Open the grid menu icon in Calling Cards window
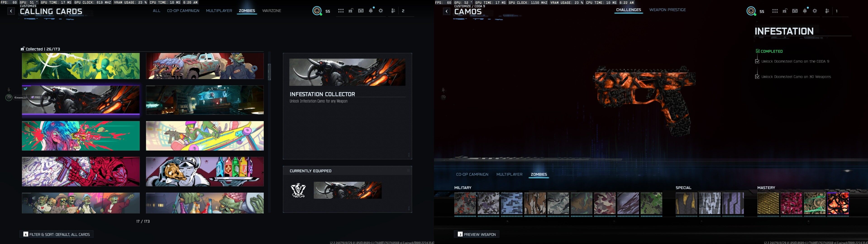 (341, 11)
